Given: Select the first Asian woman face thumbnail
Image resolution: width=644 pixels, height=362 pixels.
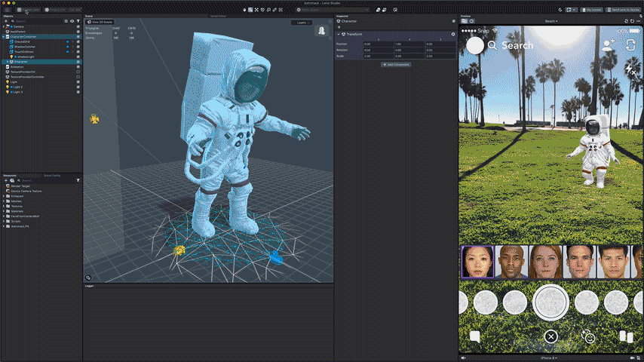Looking at the screenshot, I should pyautogui.click(x=477, y=262).
